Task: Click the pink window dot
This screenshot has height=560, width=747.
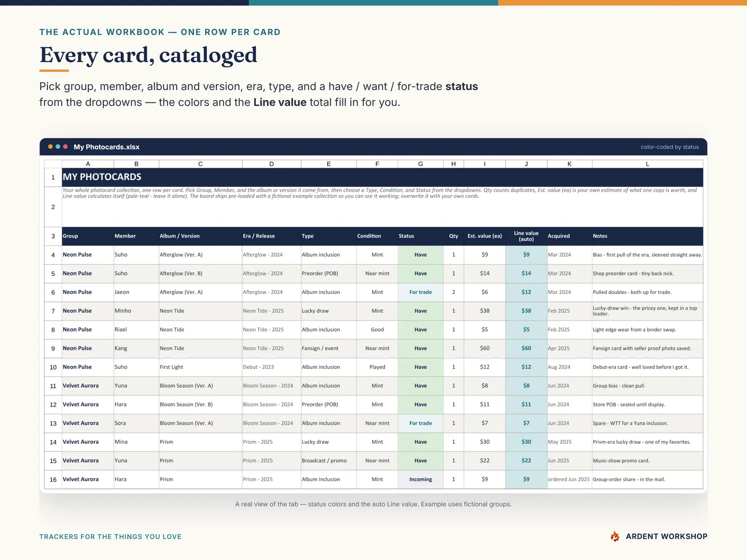Action: (x=65, y=147)
